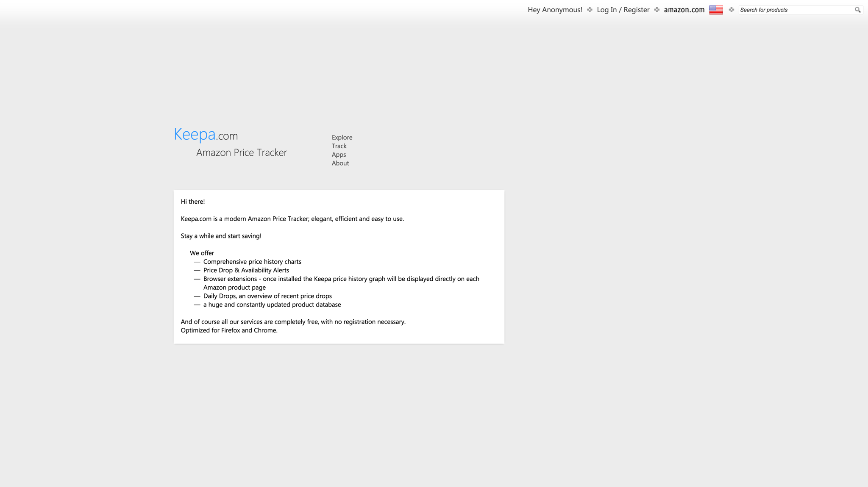Click the 'We offer' heading
868x487 pixels.
(202, 253)
